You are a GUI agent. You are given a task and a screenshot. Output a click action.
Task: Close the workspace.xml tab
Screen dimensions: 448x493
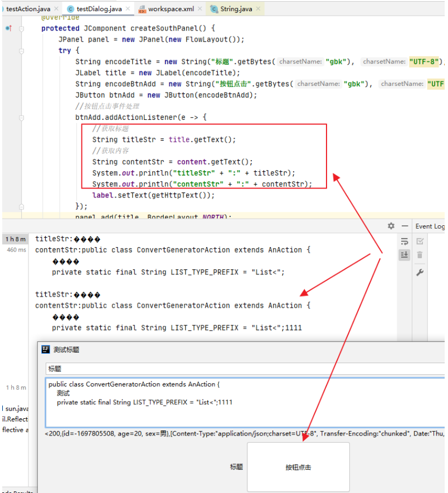(x=200, y=8)
